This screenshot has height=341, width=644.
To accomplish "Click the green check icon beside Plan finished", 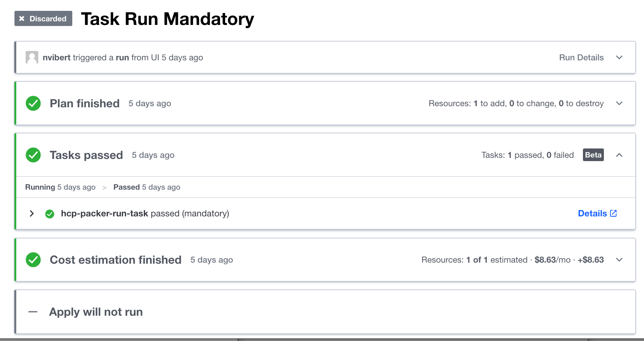I will [33, 103].
